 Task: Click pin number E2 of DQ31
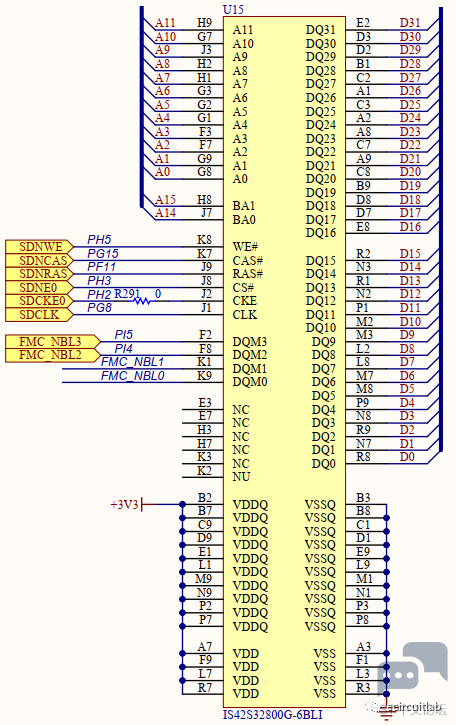(x=363, y=23)
